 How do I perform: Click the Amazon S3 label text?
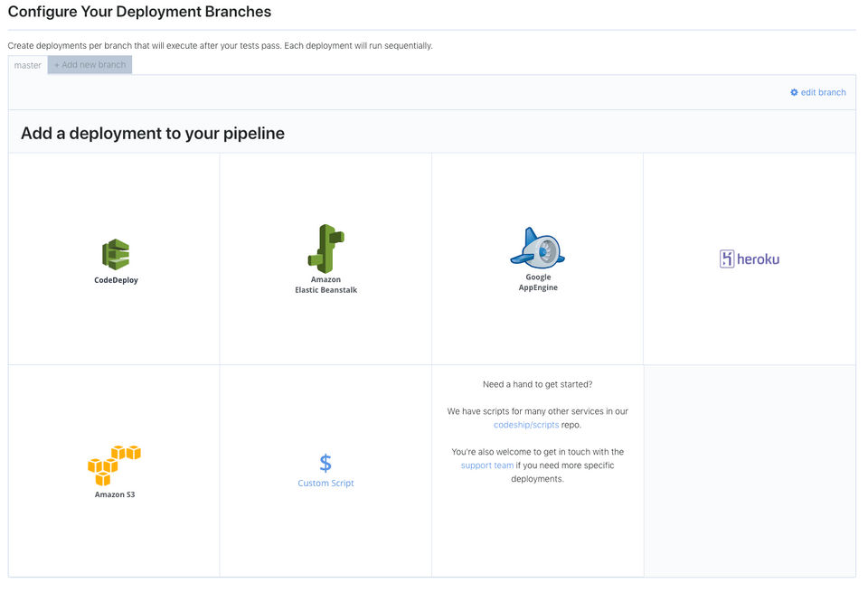[115, 494]
